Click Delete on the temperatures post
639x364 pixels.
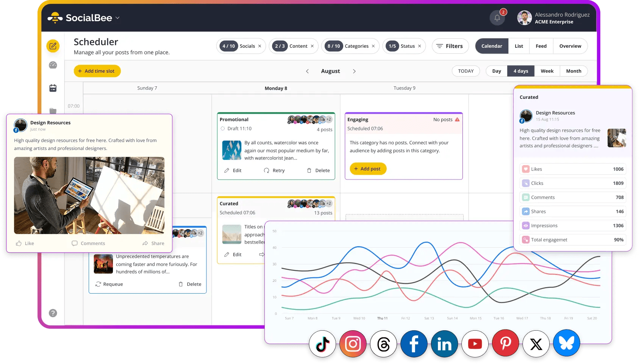coord(190,284)
